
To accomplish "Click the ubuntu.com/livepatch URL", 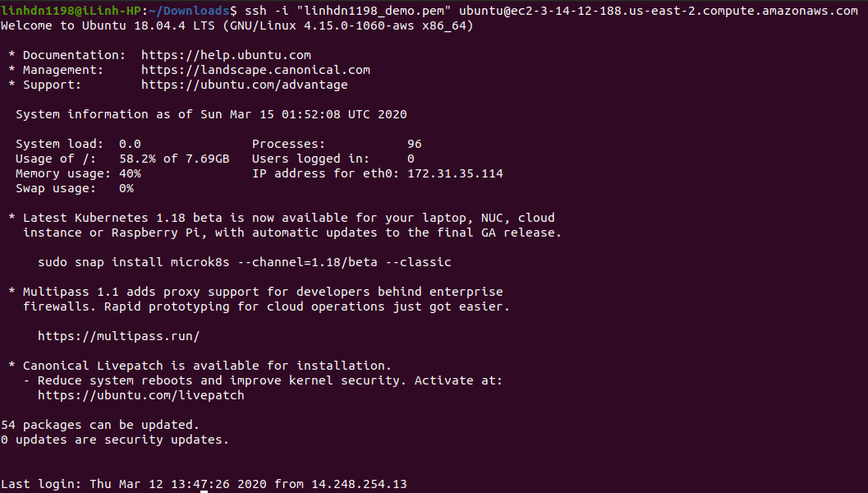I will pos(141,395).
